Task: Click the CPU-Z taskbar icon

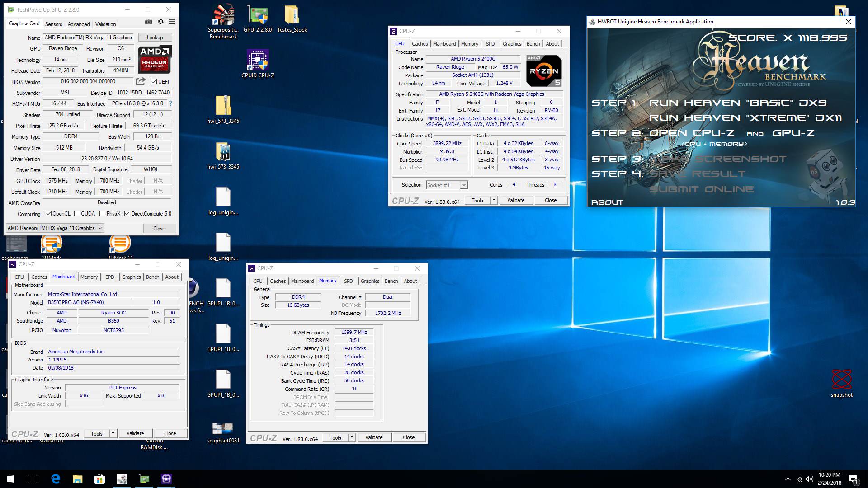Action: pos(166,479)
